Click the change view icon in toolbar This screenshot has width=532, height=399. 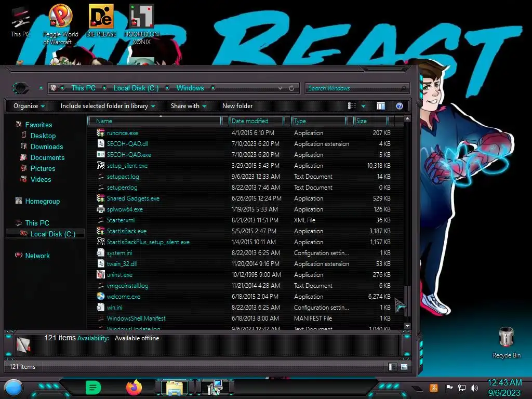coord(352,106)
